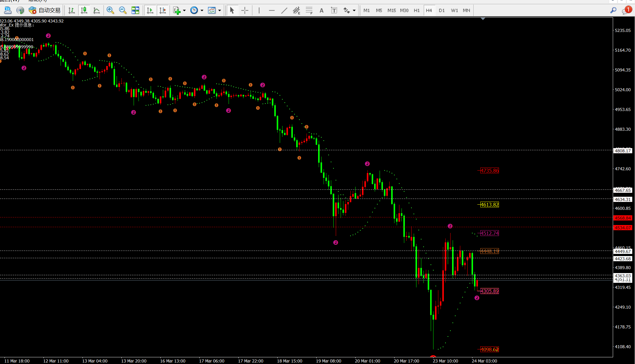Image resolution: width=635 pixels, height=364 pixels.
Task: Expand the periodicity clock dropdown arrow
Action: [202, 11]
